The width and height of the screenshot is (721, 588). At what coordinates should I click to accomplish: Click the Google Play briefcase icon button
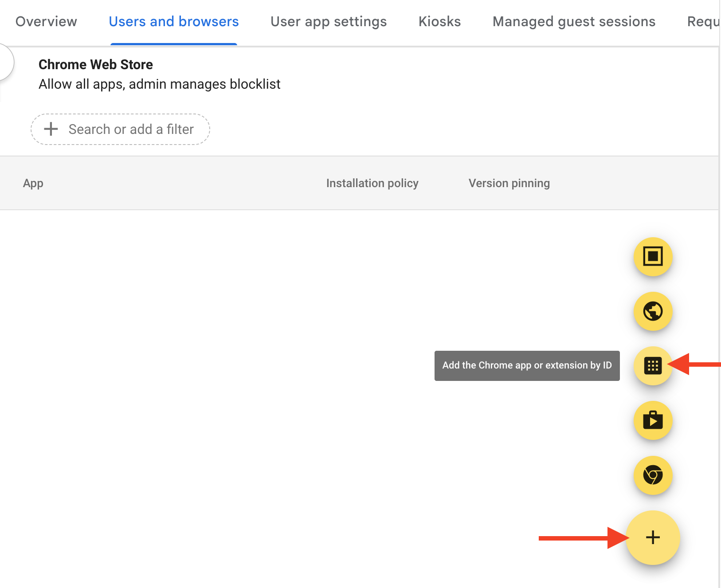point(653,420)
